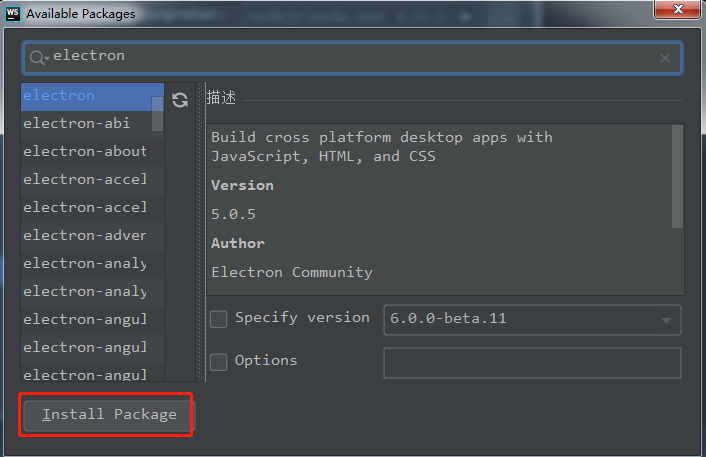Click the Version heading in the description
This screenshot has height=457, width=706.
(x=242, y=186)
